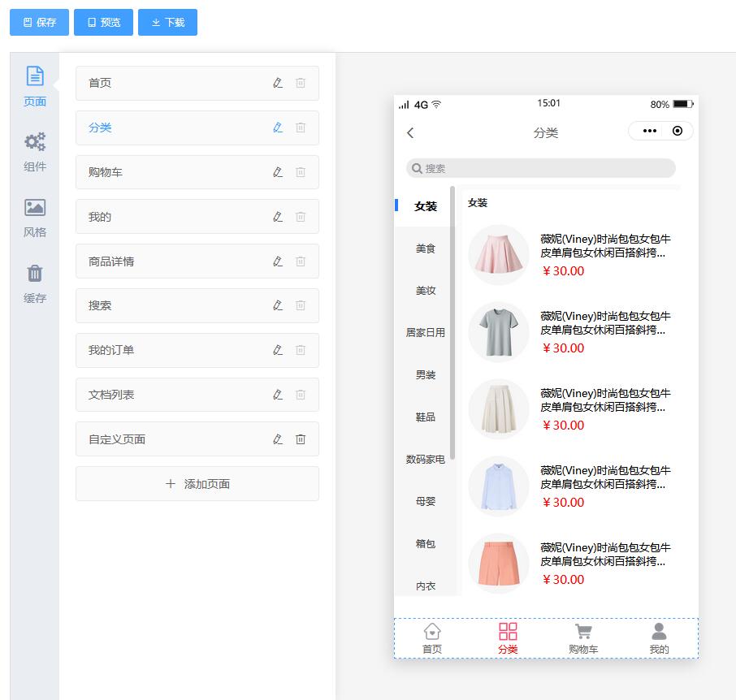Select the 美妆 category in preview sidebar
Screen dimensions: 736x700
425,291
